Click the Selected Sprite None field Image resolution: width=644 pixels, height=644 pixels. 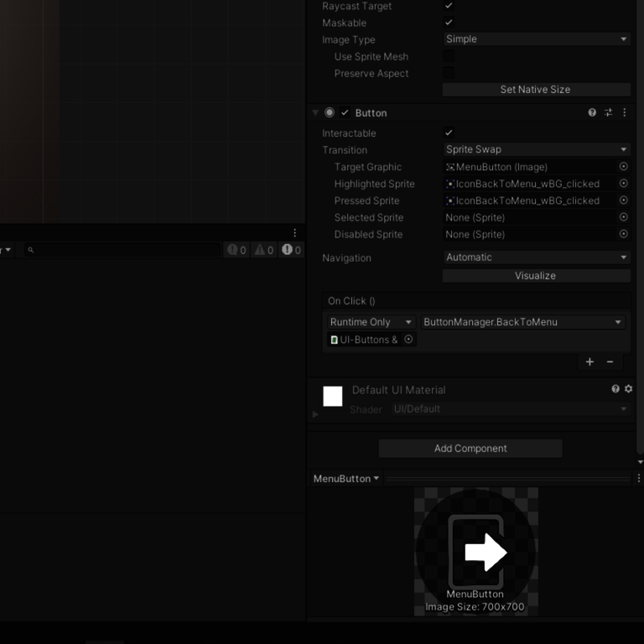coord(530,217)
